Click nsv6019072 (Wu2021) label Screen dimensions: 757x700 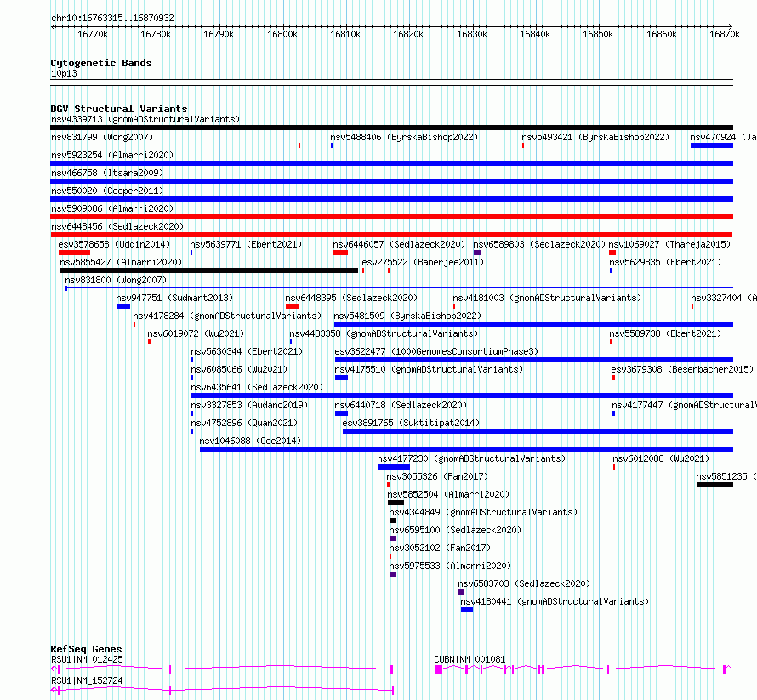[x=196, y=333]
